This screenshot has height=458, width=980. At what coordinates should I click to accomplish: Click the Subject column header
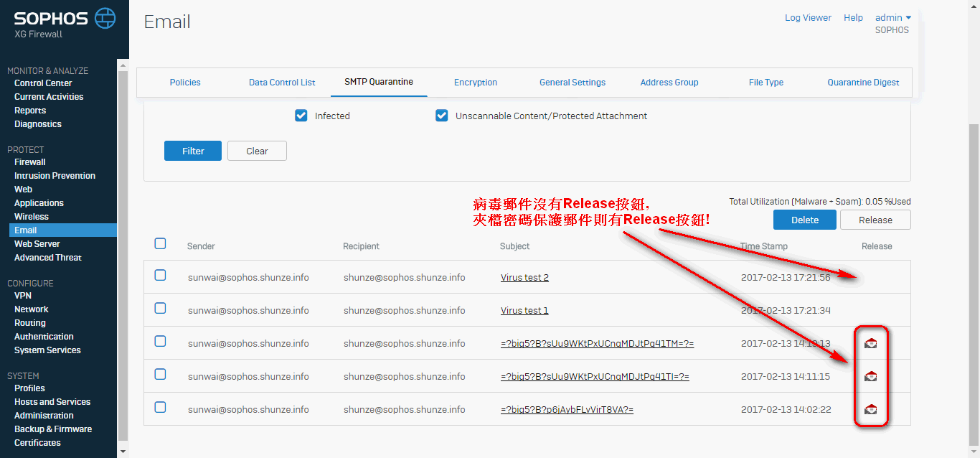pyautogui.click(x=514, y=246)
